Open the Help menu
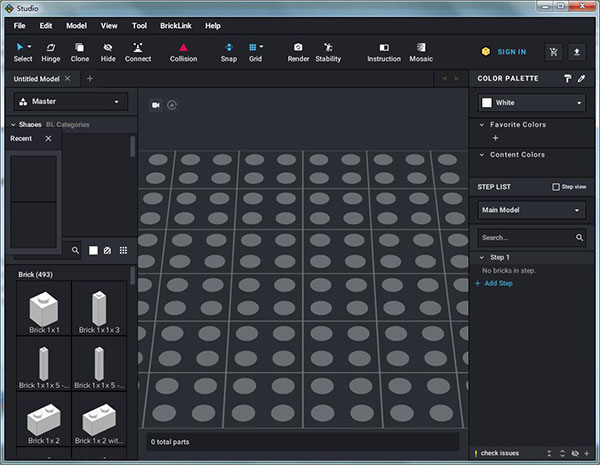The image size is (600, 465). coord(213,26)
